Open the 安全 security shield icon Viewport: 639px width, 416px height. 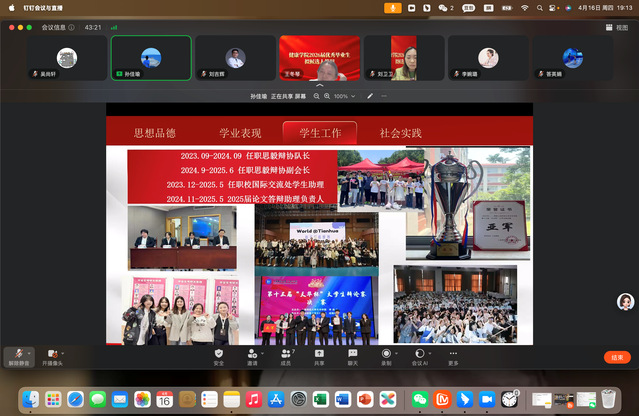click(x=219, y=354)
